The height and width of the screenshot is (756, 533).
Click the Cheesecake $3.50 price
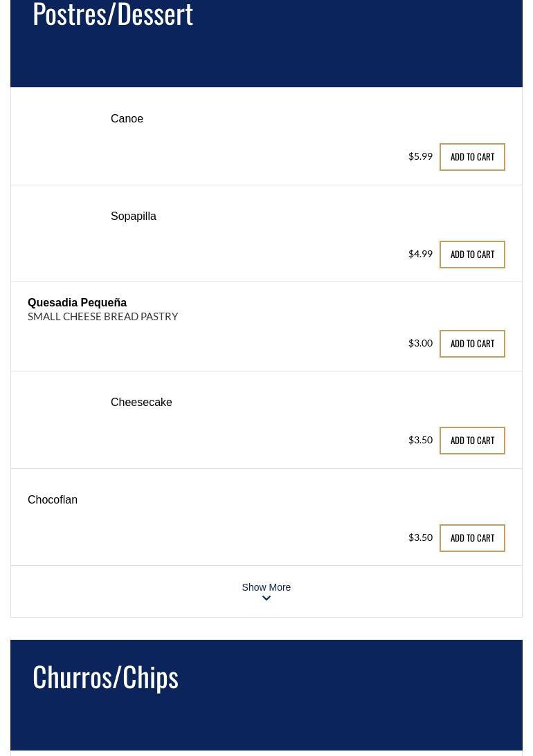420,440
